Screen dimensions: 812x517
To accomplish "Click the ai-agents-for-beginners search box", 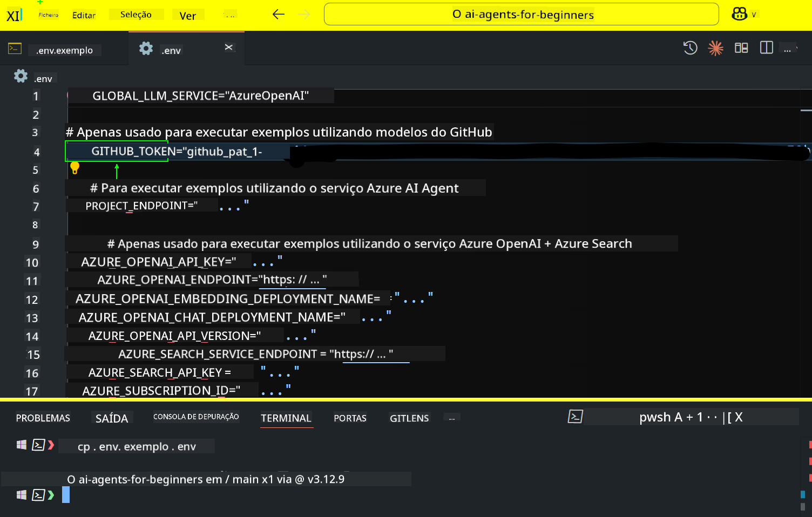I will pos(521,14).
